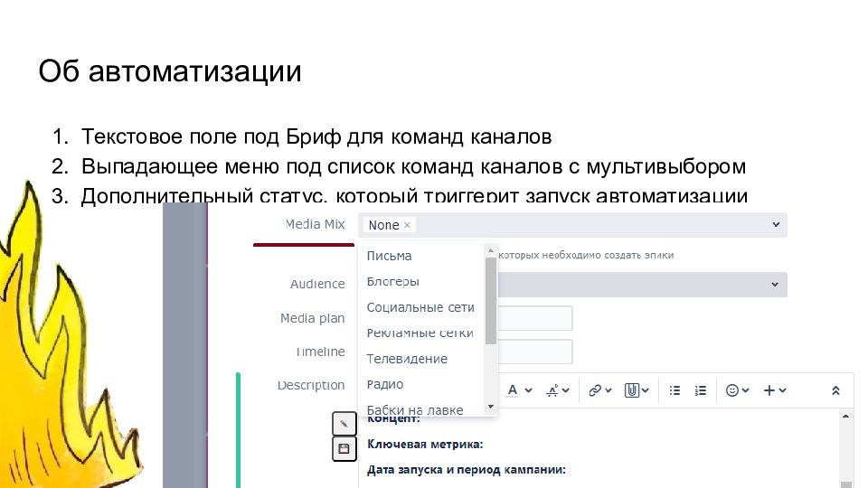Choose Телевидение from the list
868x488 pixels.
(407, 359)
